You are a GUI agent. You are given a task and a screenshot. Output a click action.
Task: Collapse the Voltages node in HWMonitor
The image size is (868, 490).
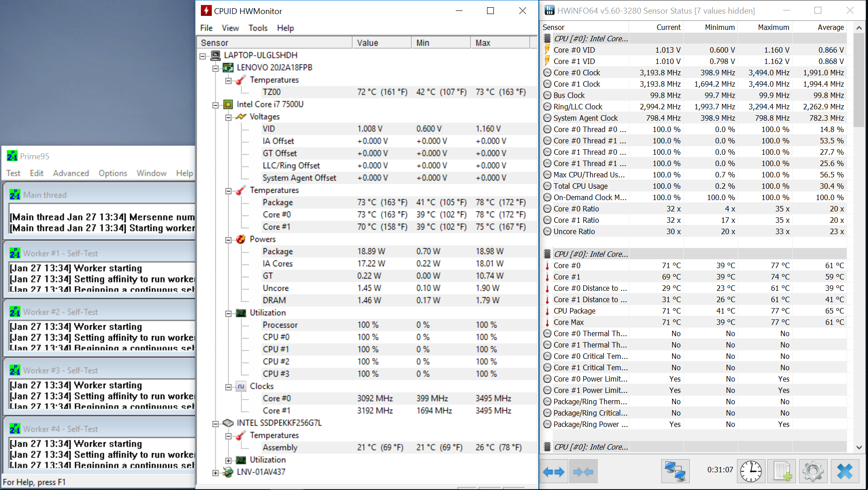tap(229, 117)
